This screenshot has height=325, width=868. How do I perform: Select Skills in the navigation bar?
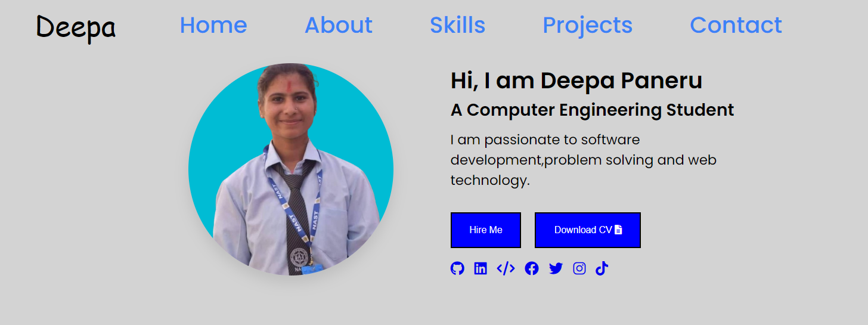(458, 25)
